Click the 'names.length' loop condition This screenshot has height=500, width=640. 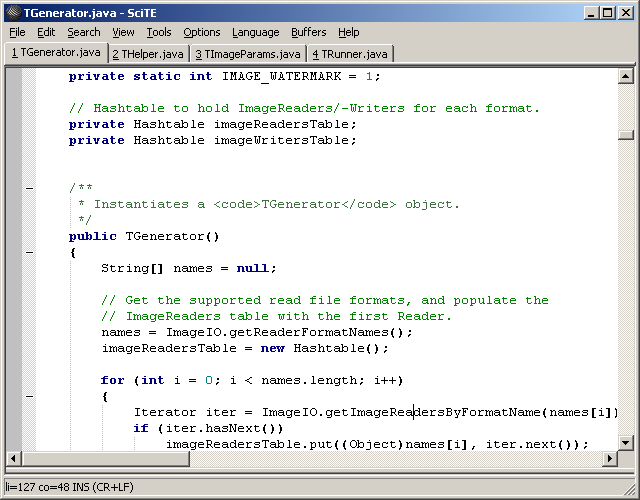point(309,380)
